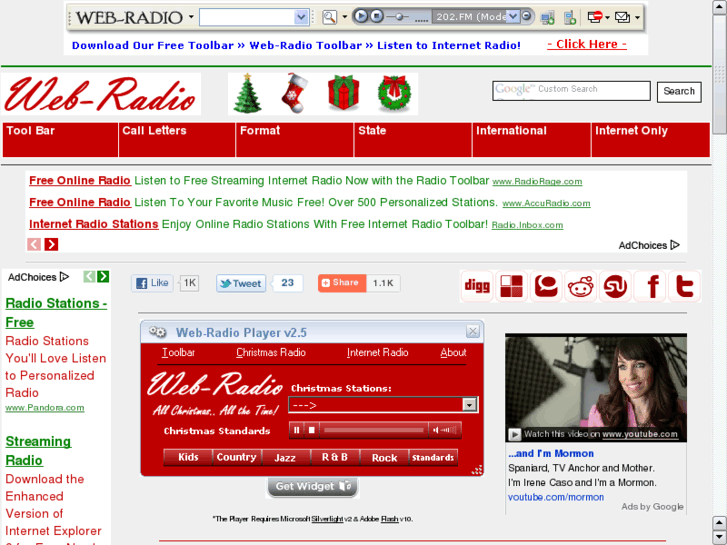Stop the toolbar radio stream
Viewport: 727px width, 545px height.
pos(377,16)
